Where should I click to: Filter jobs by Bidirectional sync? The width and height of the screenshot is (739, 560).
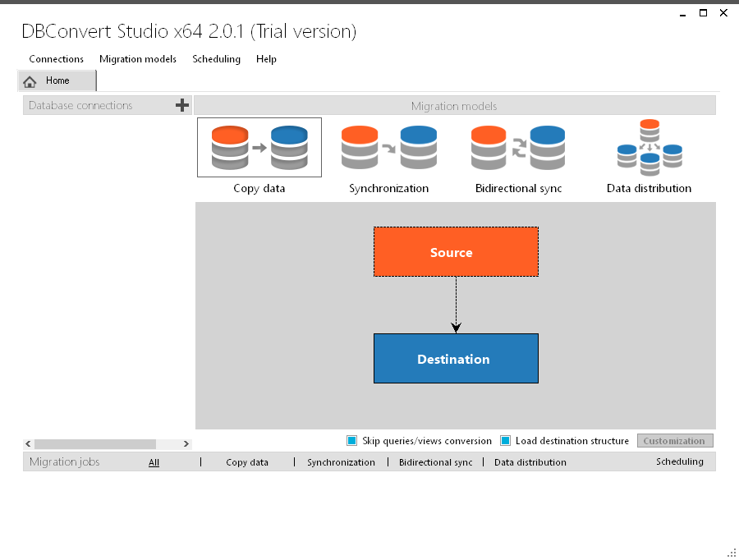434,461
